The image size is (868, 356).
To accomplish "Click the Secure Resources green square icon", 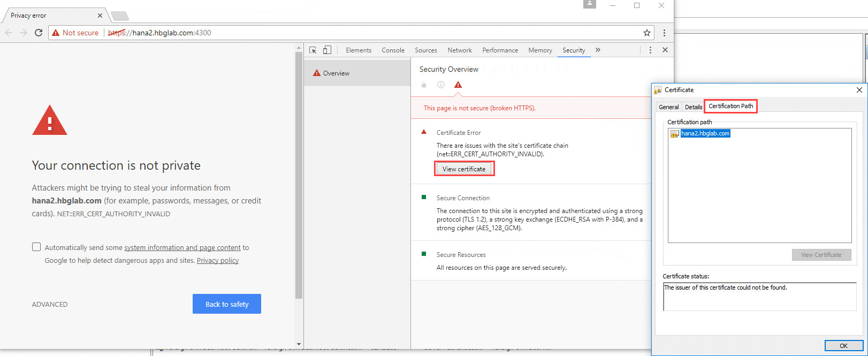I will [x=424, y=254].
